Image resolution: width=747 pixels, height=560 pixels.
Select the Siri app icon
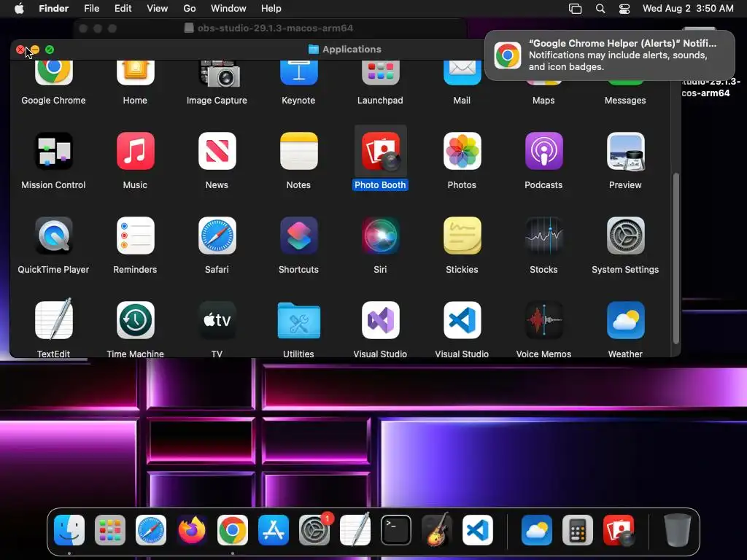[x=380, y=236]
